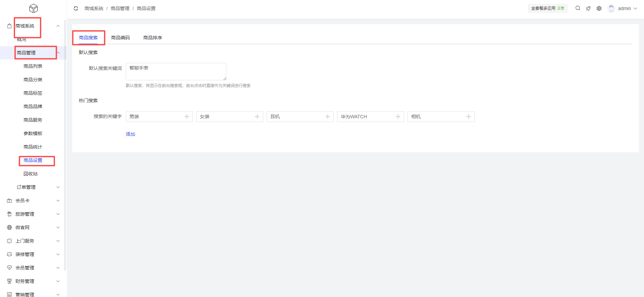Image resolution: width=644 pixels, height=297 pixels.
Task: Click the 会员管理 diamond icon
Action: pyautogui.click(x=9, y=268)
